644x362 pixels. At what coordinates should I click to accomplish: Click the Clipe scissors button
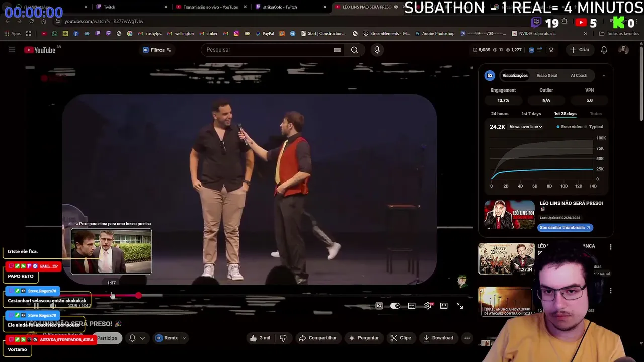pyautogui.click(x=401, y=338)
